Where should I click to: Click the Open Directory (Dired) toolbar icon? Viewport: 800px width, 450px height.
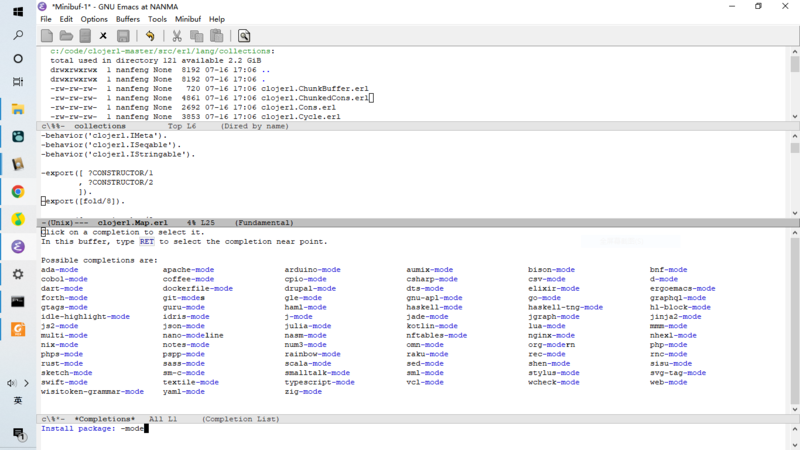pyautogui.click(x=84, y=36)
